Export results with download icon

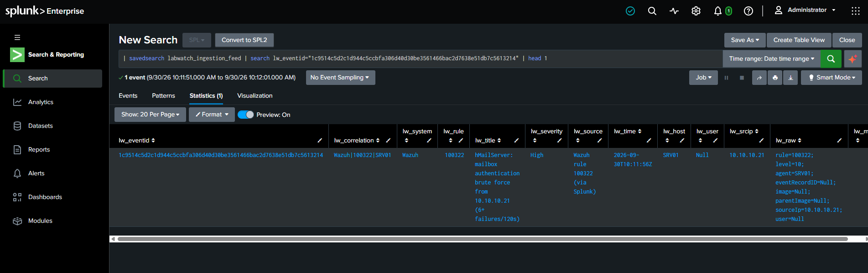click(791, 78)
